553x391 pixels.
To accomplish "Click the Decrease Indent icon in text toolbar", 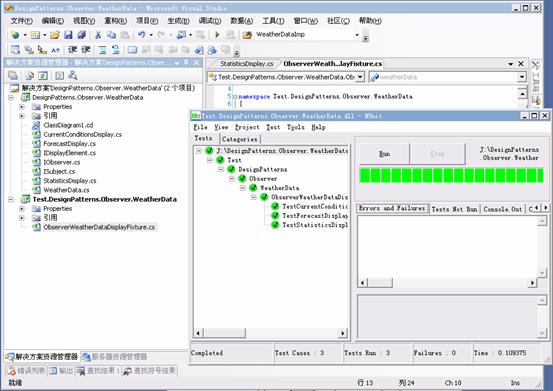I will pos(73,50).
